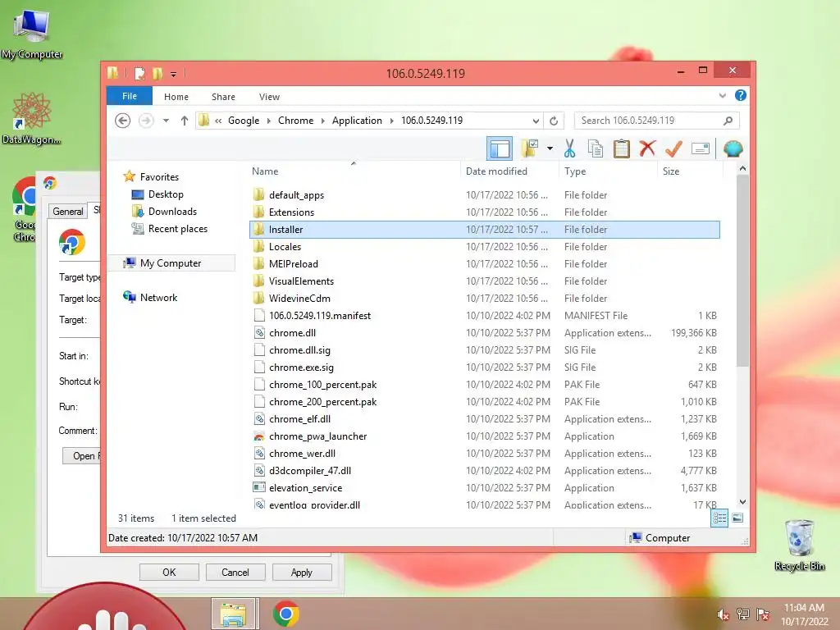The image size is (840, 630).
Task: Switch to large icons view icon
Action: pos(737,518)
